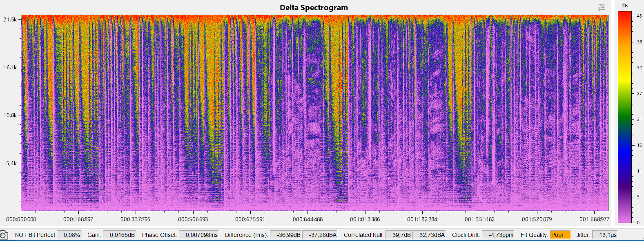Click the dB color scale gradient bar
The height and width of the screenshot is (241, 644).
click(625, 117)
